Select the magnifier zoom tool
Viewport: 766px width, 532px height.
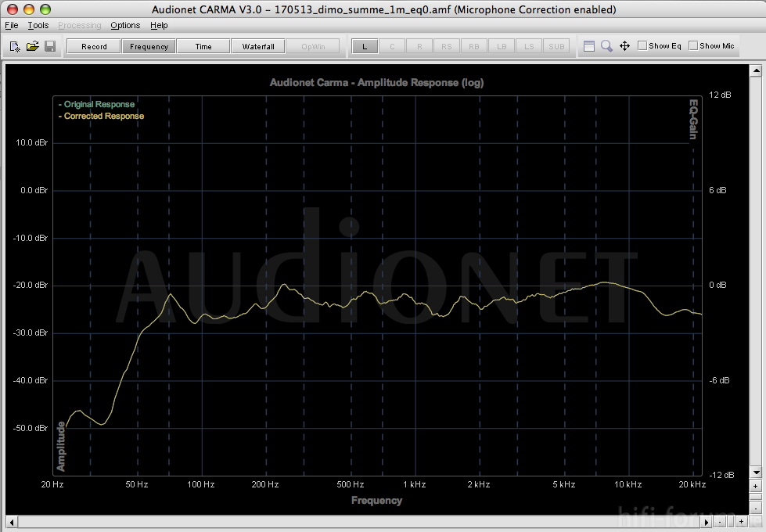coord(606,46)
